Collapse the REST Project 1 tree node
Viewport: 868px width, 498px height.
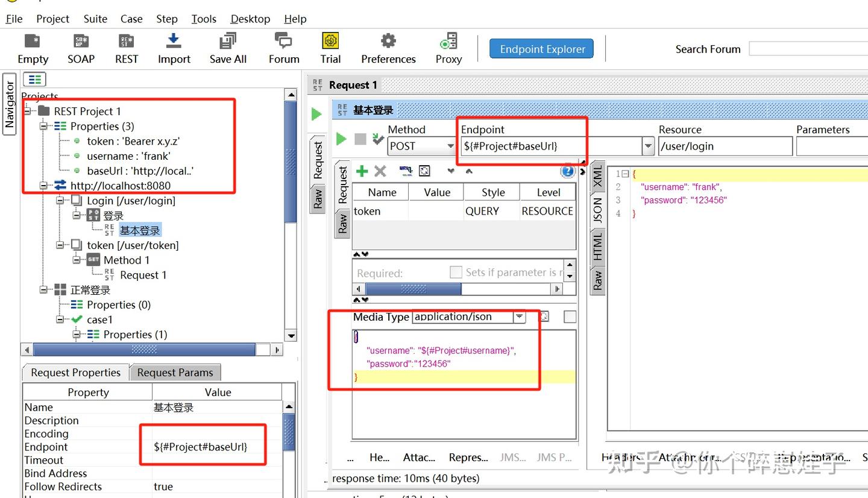(x=28, y=112)
